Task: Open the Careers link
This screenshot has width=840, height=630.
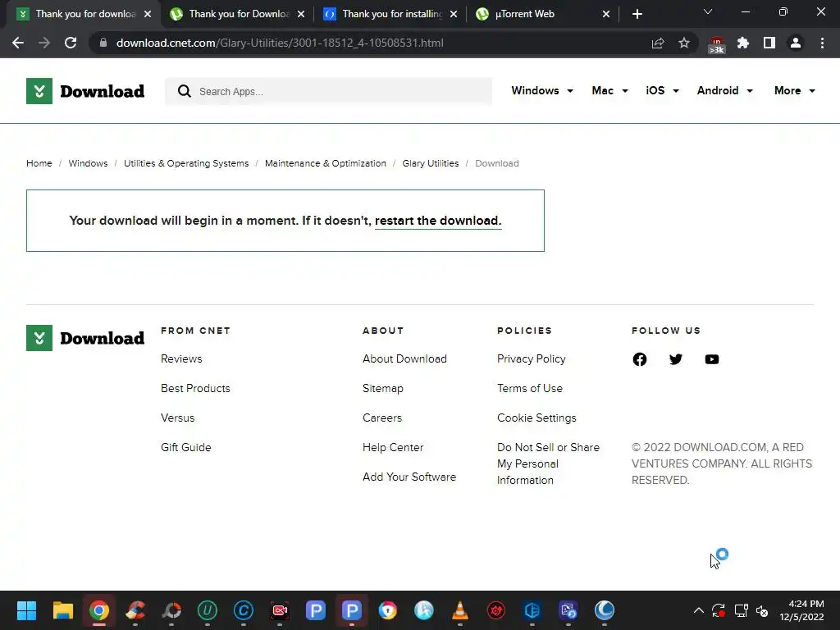Action: click(x=382, y=418)
